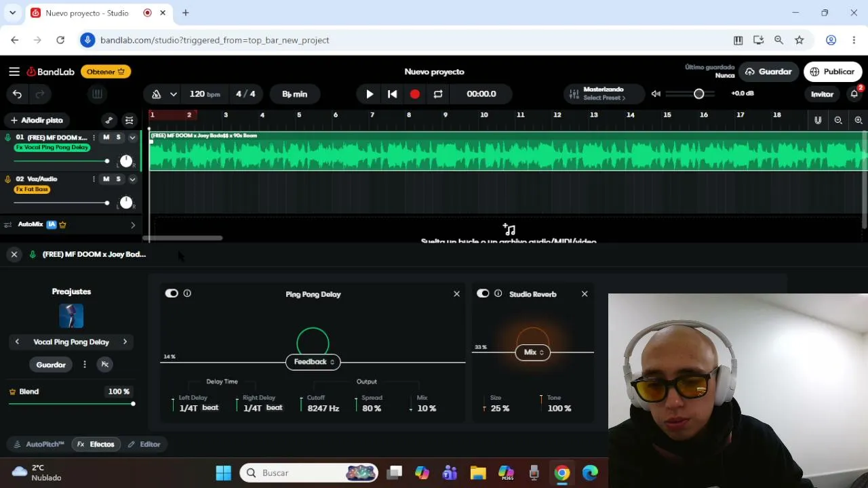Image resolution: width=868 pixels, height=488 pixels.
Task: Show Studio Reverb info
Action: click(498, 293)
